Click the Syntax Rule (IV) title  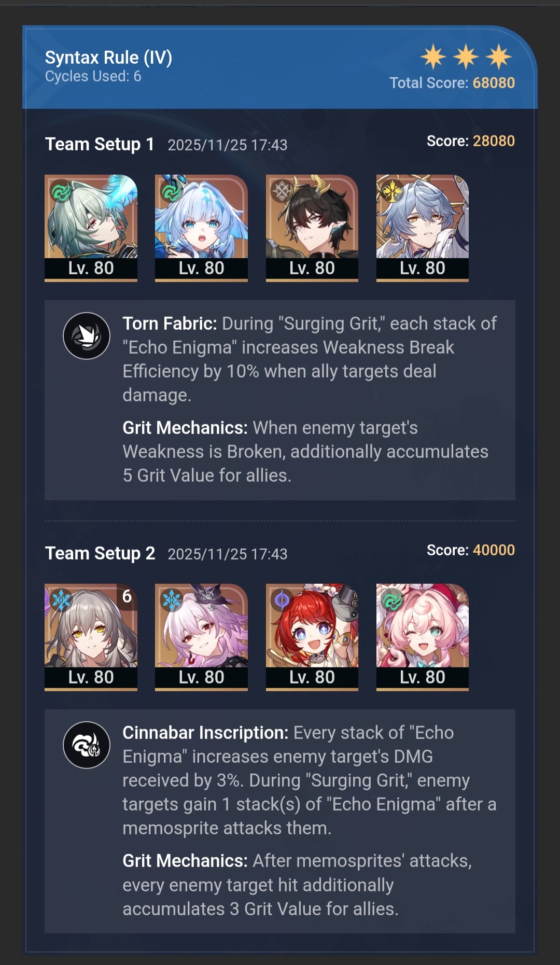(108, 58)
